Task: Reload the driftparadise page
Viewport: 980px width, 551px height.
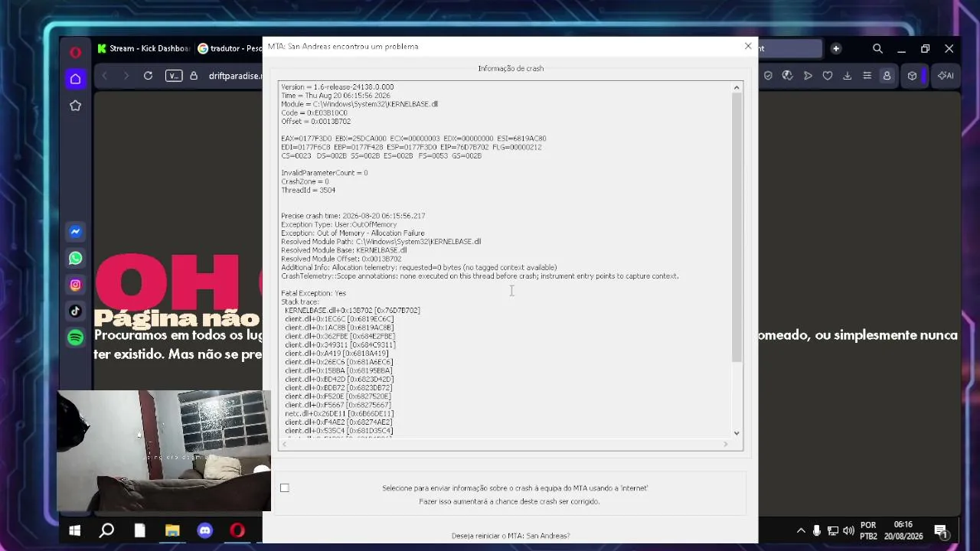Action: (148, 76)
